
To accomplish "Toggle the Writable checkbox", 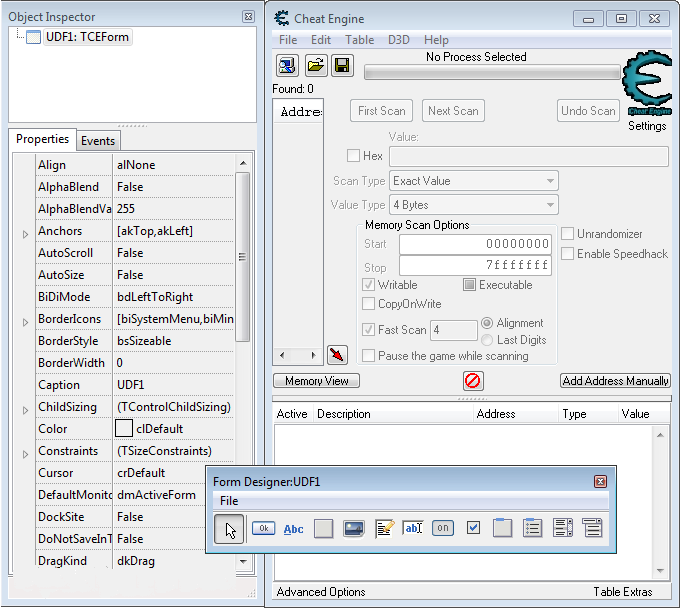I will 368,285.
